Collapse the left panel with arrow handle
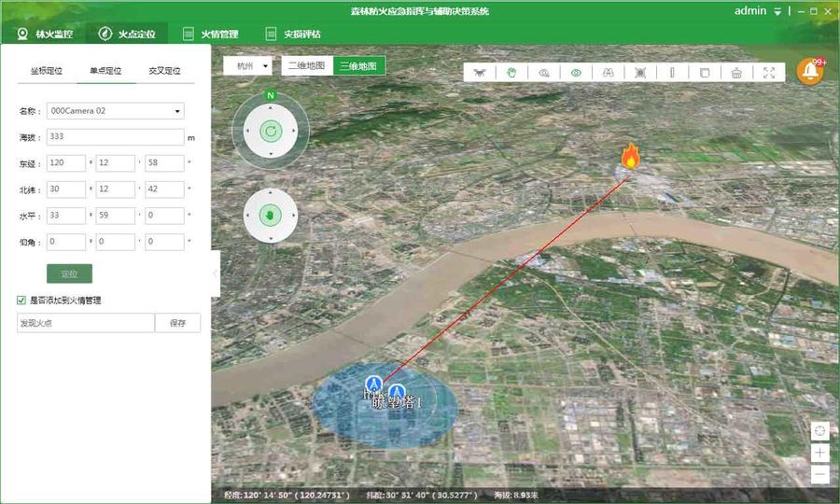The image size is (840, 504). click(216, 273)
